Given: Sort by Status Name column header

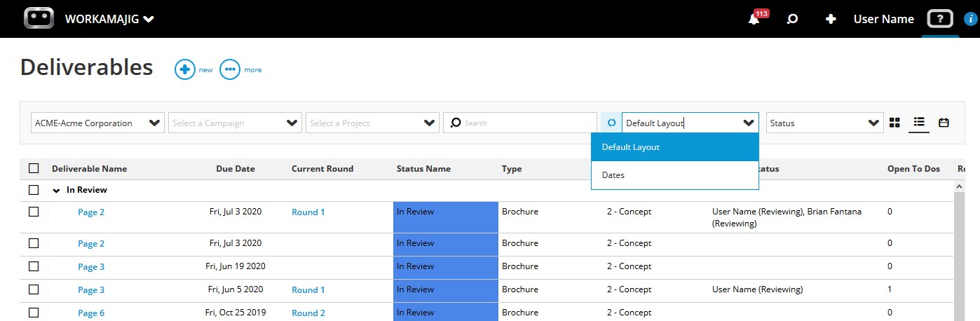Looking at the screenshot, I should [x=423, y=169].
